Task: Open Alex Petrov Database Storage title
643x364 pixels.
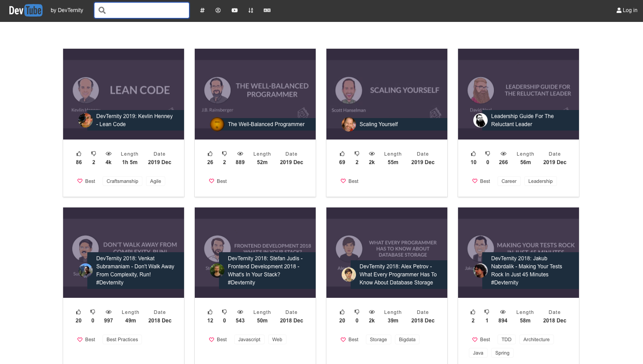Action: 398,275
